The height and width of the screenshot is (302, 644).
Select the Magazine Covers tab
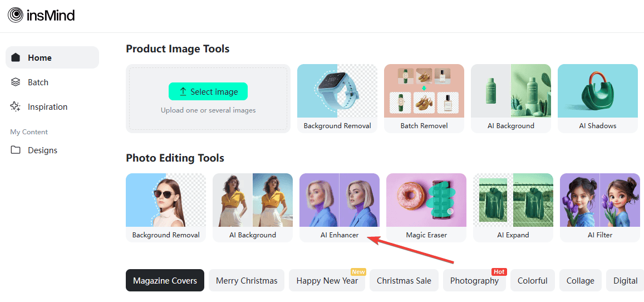[x=165, y=281]
